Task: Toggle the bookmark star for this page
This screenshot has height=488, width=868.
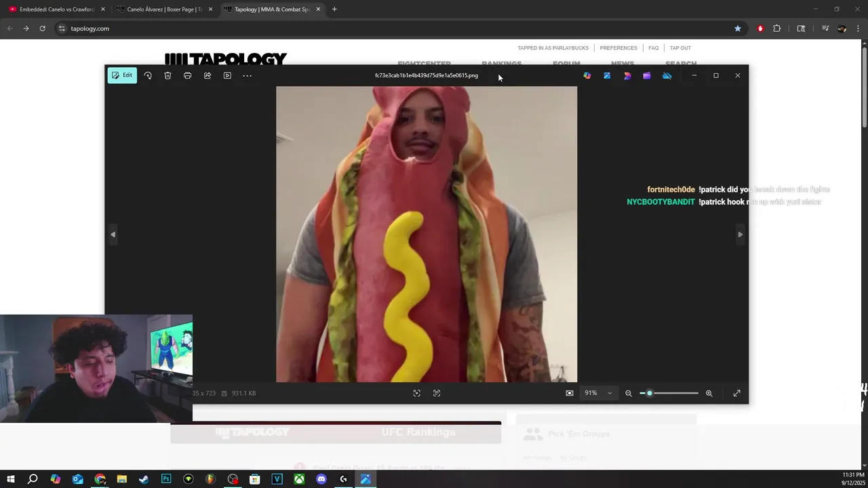Action: [738, 28]
